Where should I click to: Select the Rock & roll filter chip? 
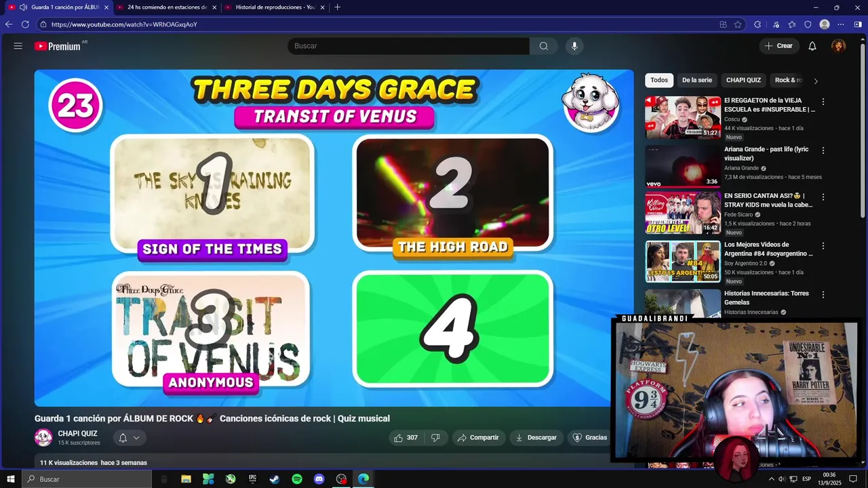(x=788, y=80)
